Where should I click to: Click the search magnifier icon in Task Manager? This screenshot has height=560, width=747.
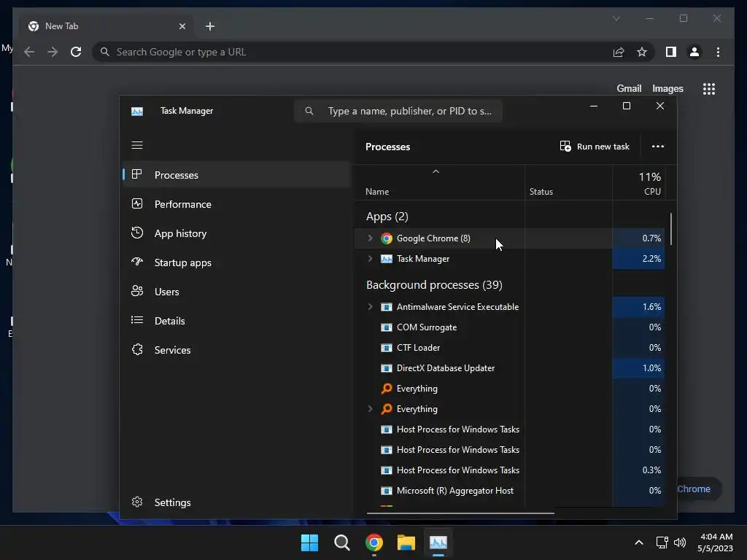tap(309, 111)
